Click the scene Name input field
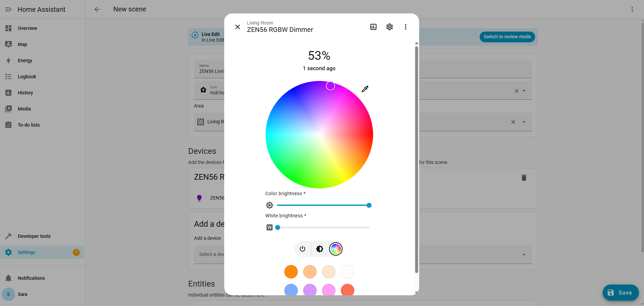 [x=363, y=69]
